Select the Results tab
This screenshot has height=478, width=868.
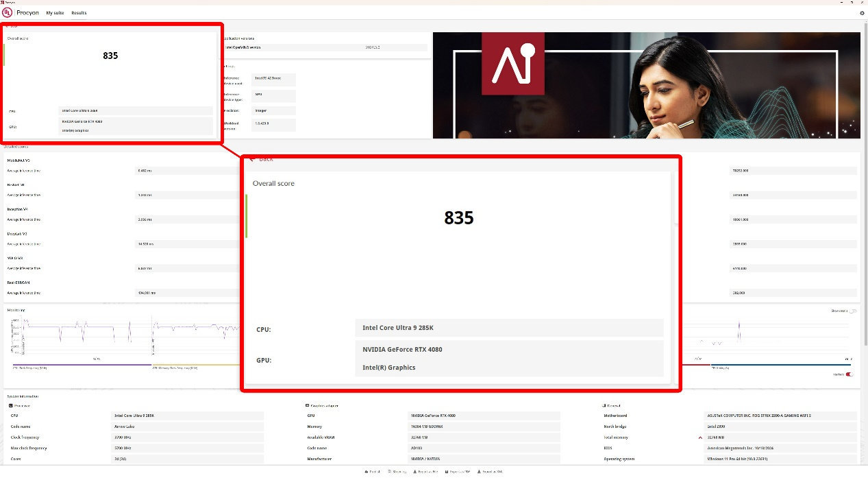[79, 13]
